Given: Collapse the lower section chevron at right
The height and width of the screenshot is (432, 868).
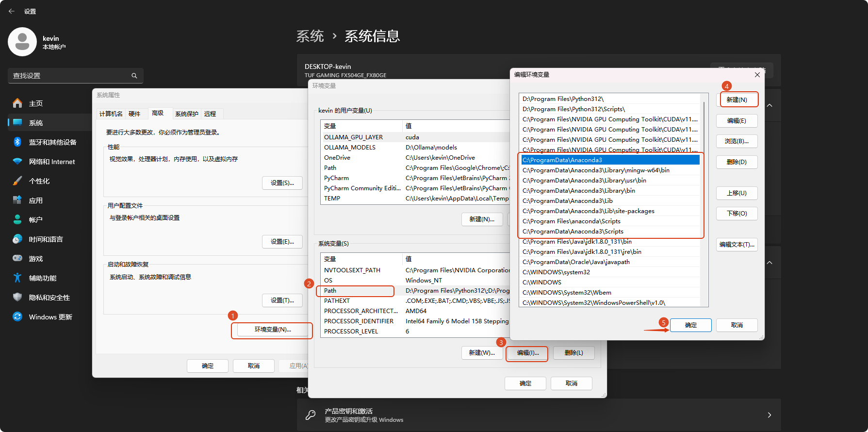Looking at the screenshot, I should (770, 263).
